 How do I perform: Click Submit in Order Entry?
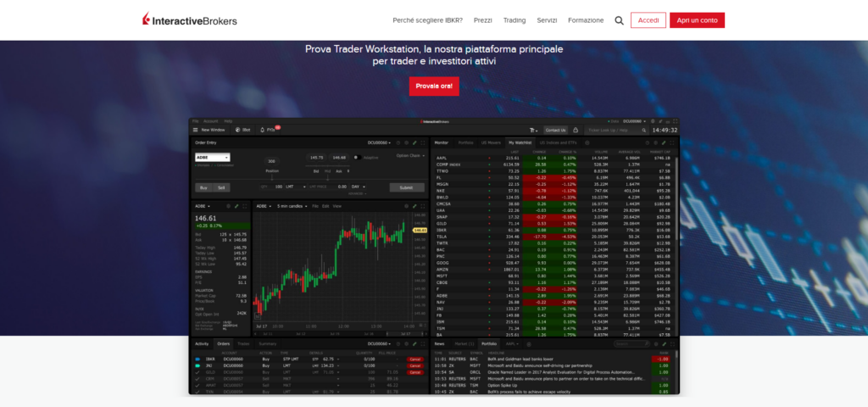pos(407,187)
